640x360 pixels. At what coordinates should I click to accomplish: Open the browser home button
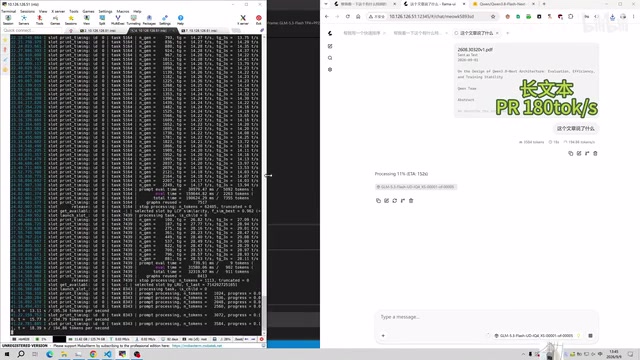[358, 16]
